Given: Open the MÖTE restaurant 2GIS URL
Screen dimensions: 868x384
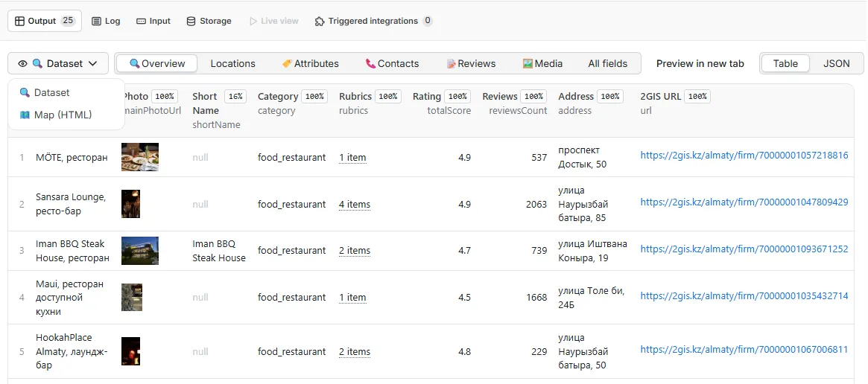Looking at the screenshot, I should click(x=744, y=156).
